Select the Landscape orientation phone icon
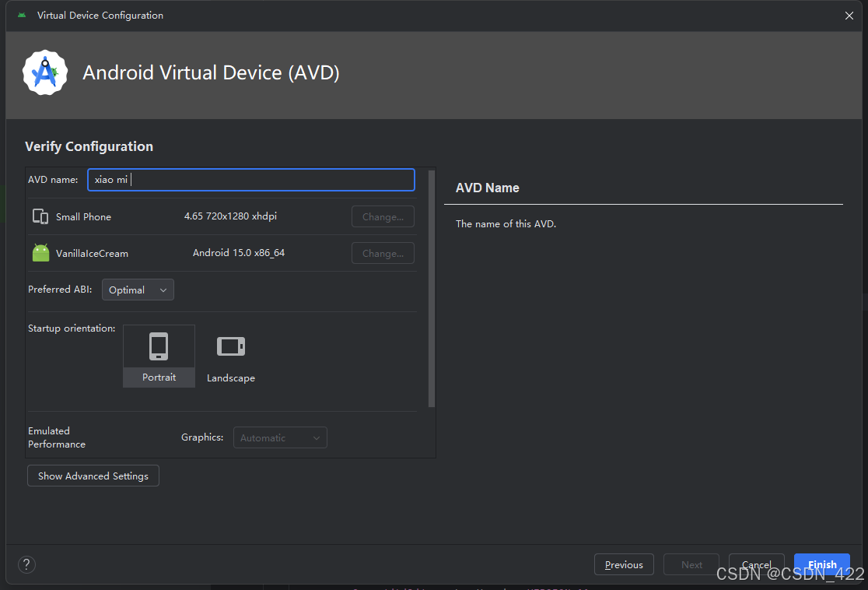This screenshot has height=590, width=868. click(x=230, y=346)
